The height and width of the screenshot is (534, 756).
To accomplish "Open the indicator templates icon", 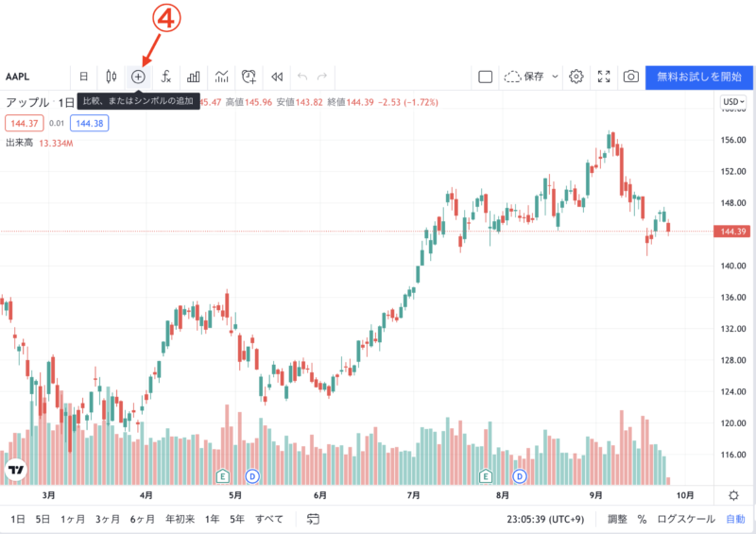I will tap(221, 77).
